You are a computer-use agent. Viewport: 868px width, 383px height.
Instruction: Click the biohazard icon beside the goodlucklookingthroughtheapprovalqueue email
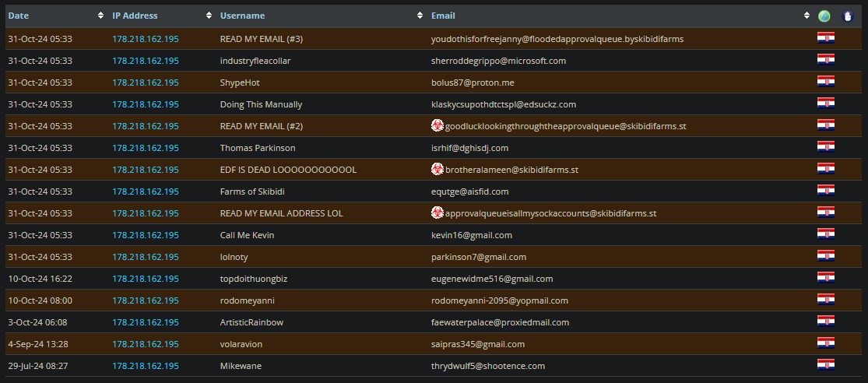point(438,125)
